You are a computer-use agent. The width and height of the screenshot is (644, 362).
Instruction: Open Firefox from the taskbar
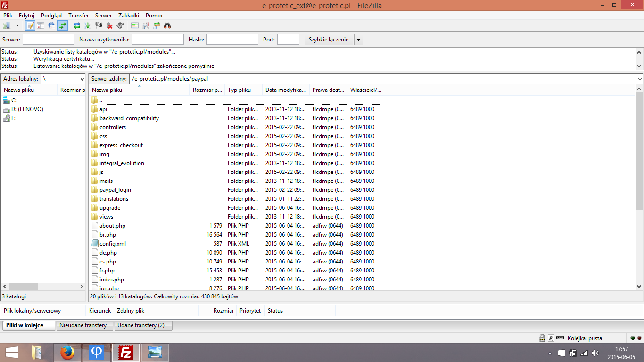(67, 353)
